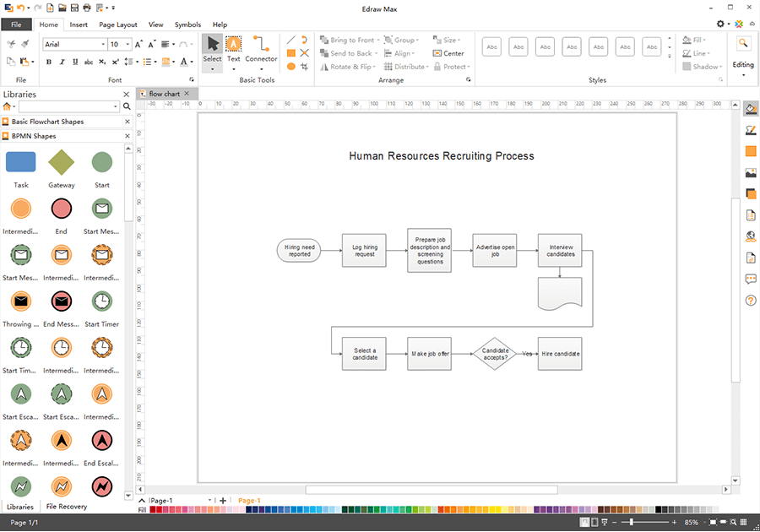This screenshot has width=760, height=532.
Task: Pick the Start Timer BPMN shape
Action: point(101,302)
